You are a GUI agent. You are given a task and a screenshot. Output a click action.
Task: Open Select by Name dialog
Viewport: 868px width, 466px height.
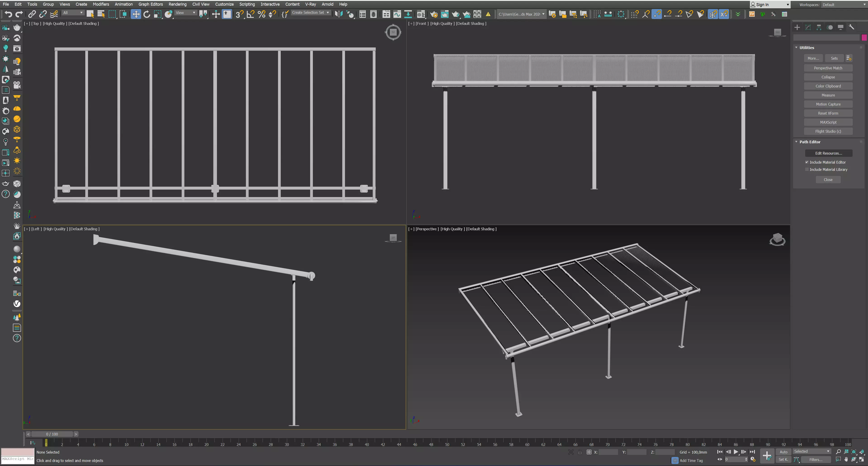[101, 14]
